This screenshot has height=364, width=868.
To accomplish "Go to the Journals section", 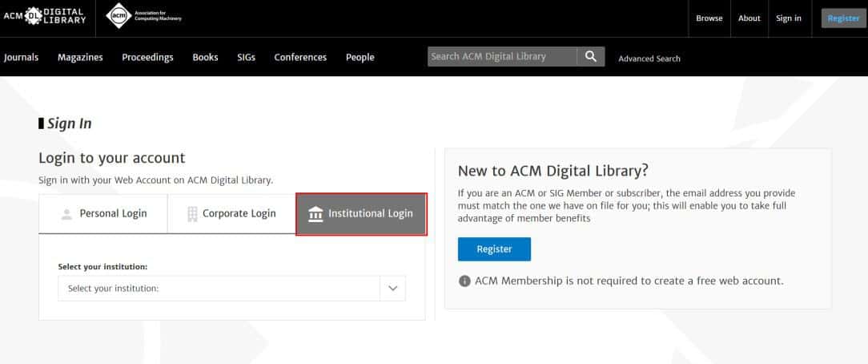I will pyautogui.click(x=22, y=58).
